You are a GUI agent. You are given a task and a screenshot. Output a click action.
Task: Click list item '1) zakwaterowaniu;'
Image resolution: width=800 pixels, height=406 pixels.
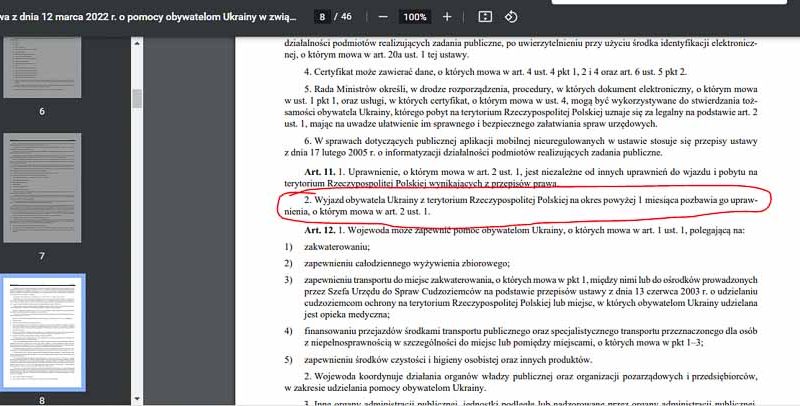click(327, 247)
